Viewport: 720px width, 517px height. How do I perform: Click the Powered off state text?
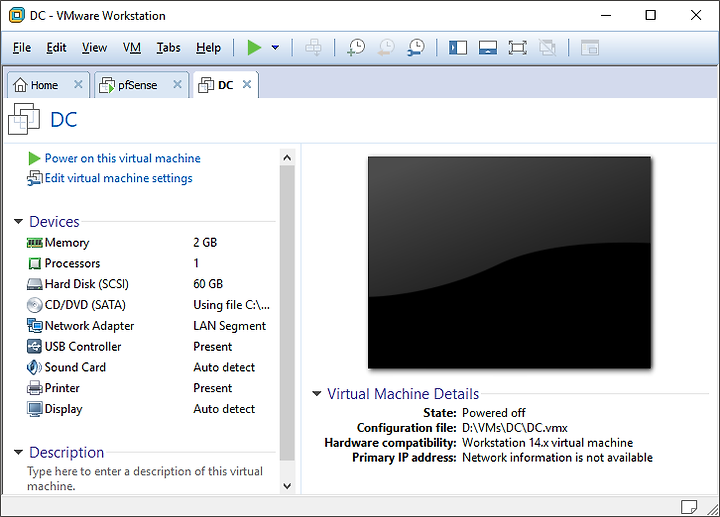[x=494, y=413]
